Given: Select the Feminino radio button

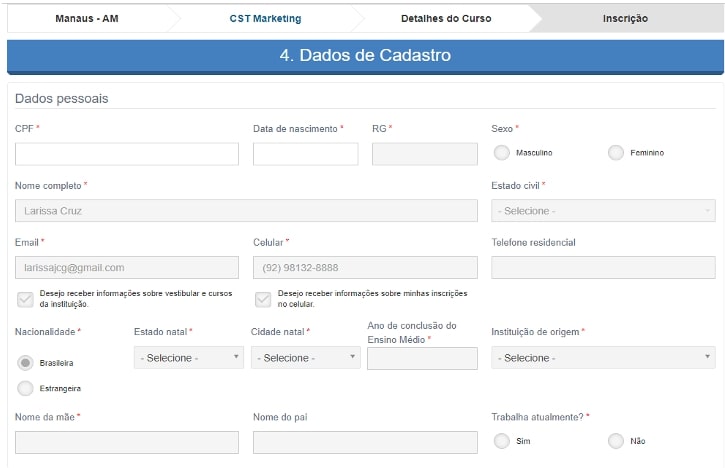Looking at the screenshot, I should 615,153.
